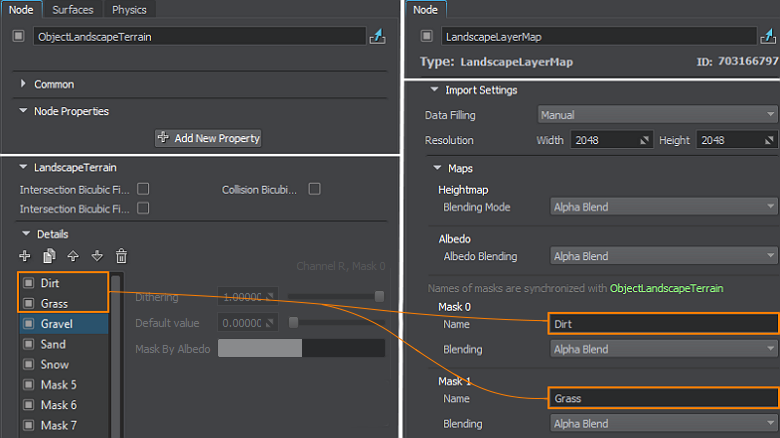Toggle the Snow detail checkbox
Image resolution: width=780 pixels, height=438 pixels.
(29, 364)
